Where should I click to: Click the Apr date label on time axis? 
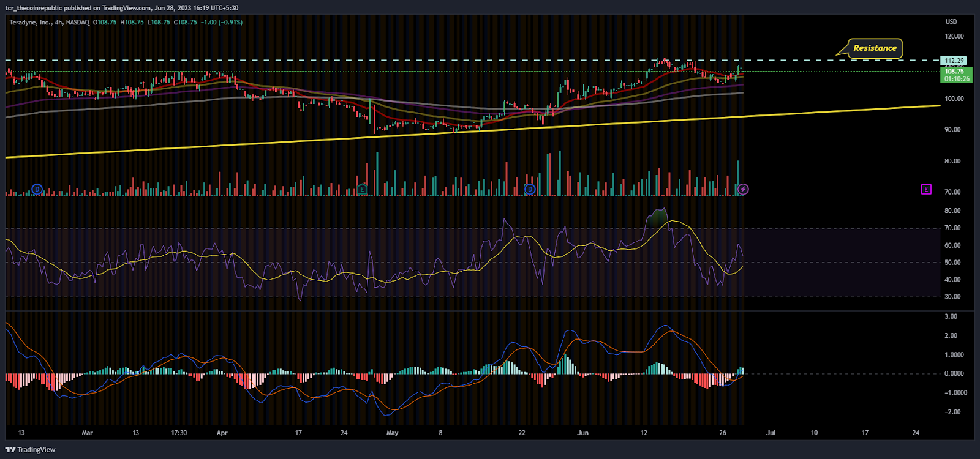222,433
